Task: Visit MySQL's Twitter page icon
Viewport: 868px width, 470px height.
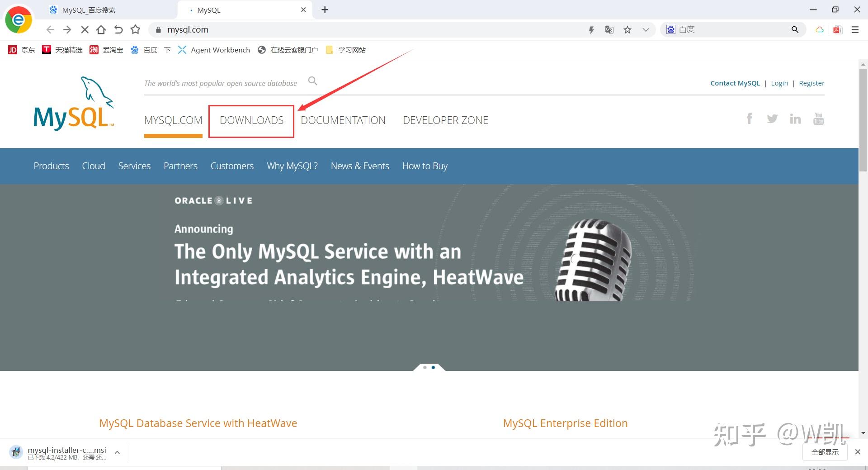Action: tap(772, 119)
